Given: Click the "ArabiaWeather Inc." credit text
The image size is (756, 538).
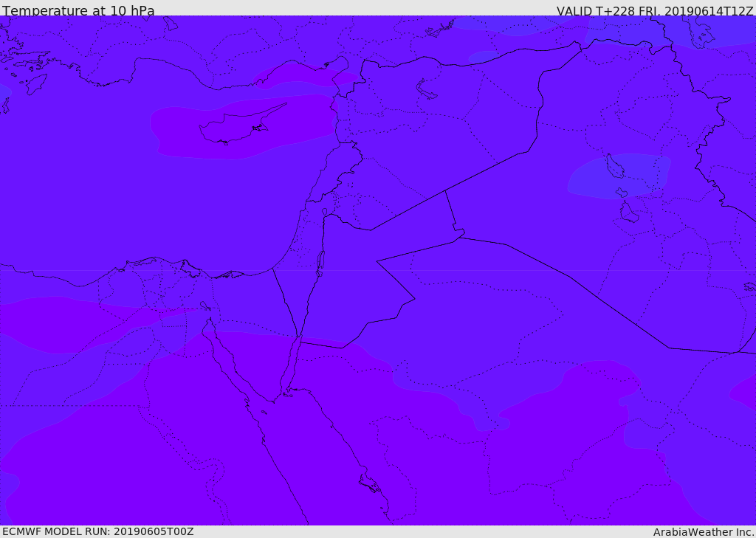Looking at the screenshot, I should [x=704, y=532].
